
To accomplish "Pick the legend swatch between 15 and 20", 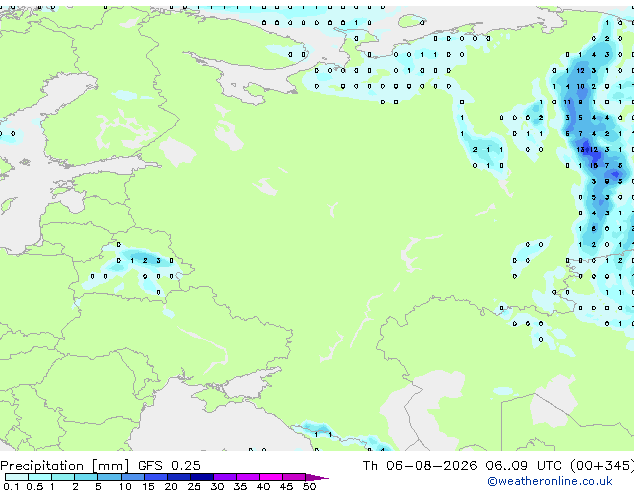I will click(x=155, y=477).
